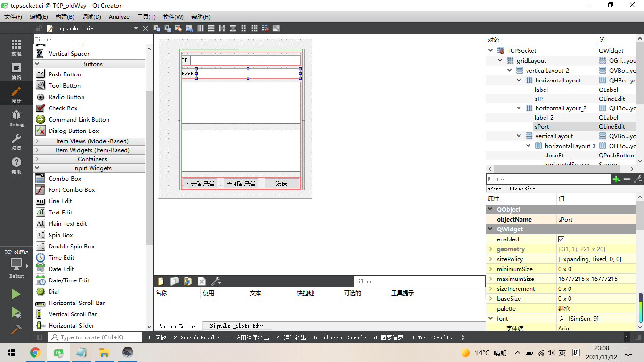This screenshot has width=644, height=362.
Task: Collapse the font property
Action: tap(491, 318)
